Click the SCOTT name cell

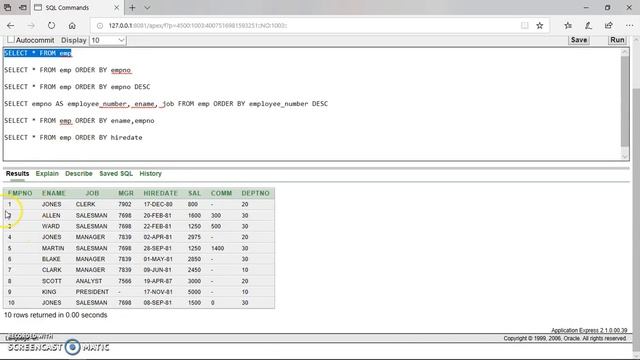[x=51, y=281]
